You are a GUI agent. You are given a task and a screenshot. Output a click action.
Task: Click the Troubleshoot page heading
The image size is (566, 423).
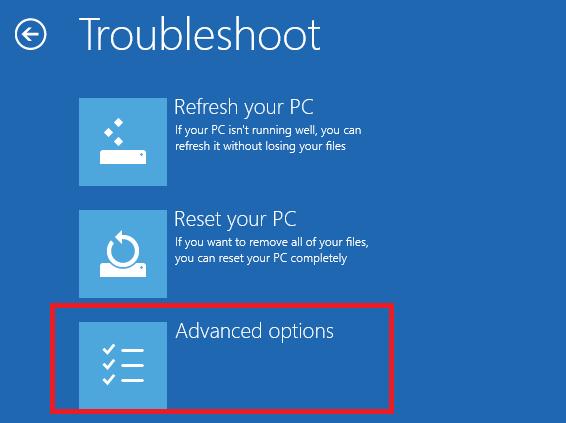[200, 34]
